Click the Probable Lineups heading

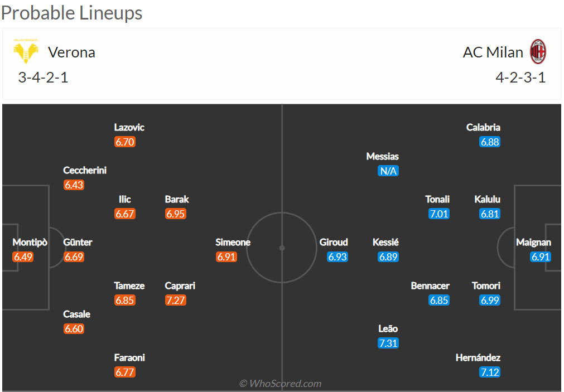[x=71, y=13]
